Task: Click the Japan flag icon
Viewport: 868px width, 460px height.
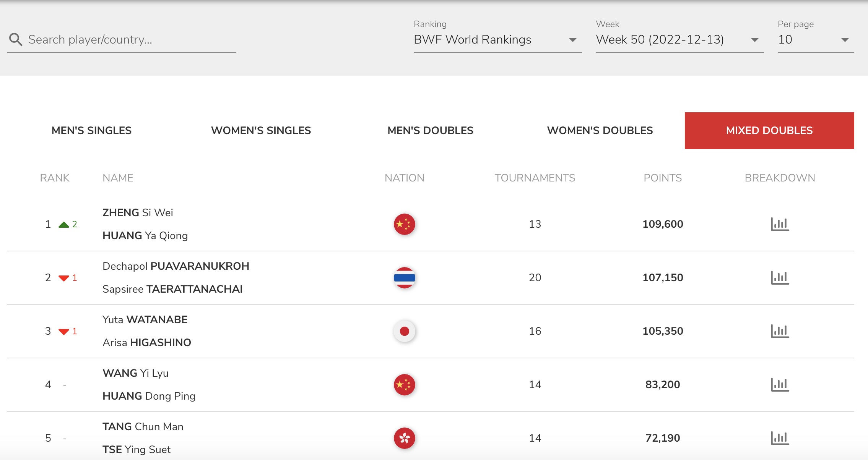Action: (404, 331)
